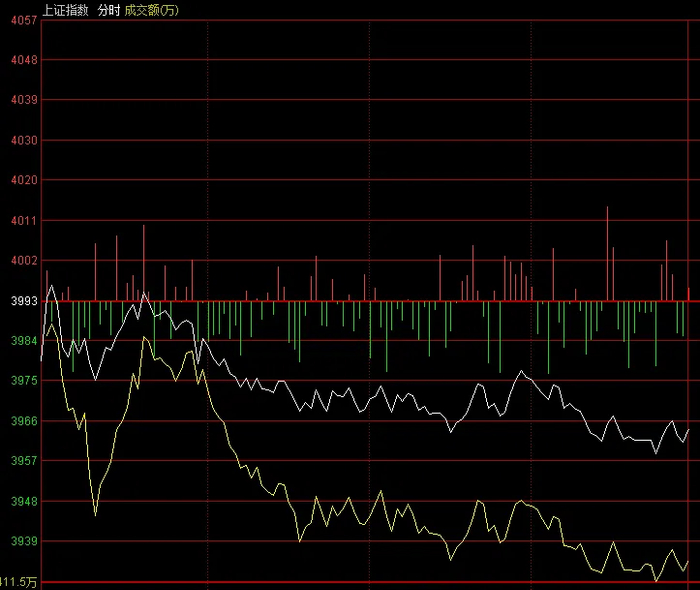Viewport: 700px width, 590px height.
Task: Select the 3957 price axis label
Action: (x=24, y=461)
